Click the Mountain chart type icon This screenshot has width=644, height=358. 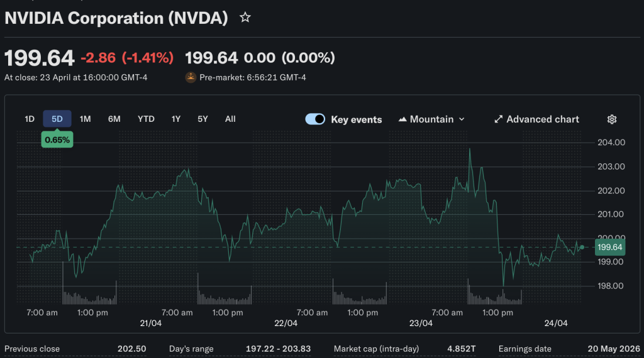point(402,119)
